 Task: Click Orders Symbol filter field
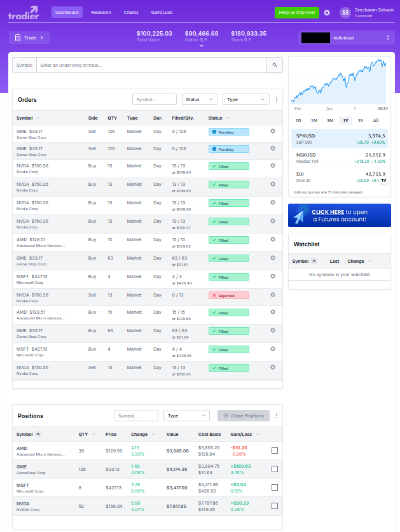pos(155,99)
